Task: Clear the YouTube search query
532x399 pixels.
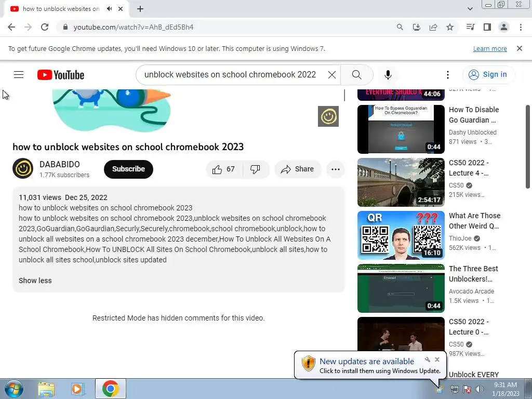Action: pos(332,75)
